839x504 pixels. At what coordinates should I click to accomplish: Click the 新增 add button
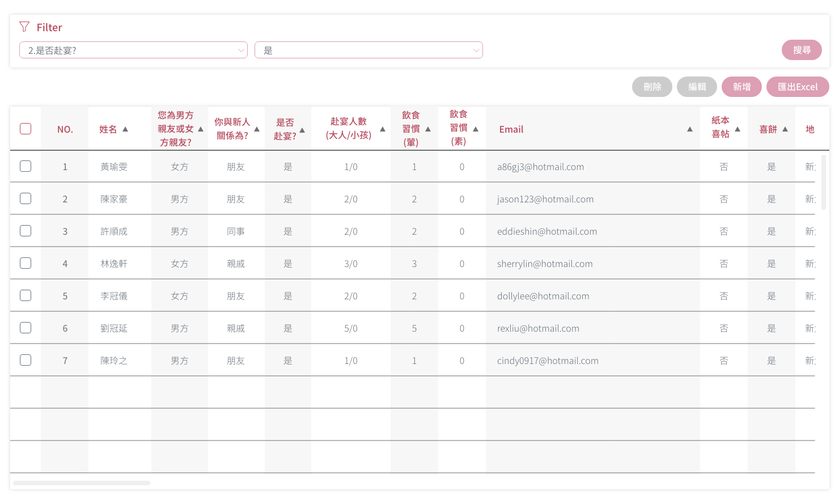coord(741,87)
